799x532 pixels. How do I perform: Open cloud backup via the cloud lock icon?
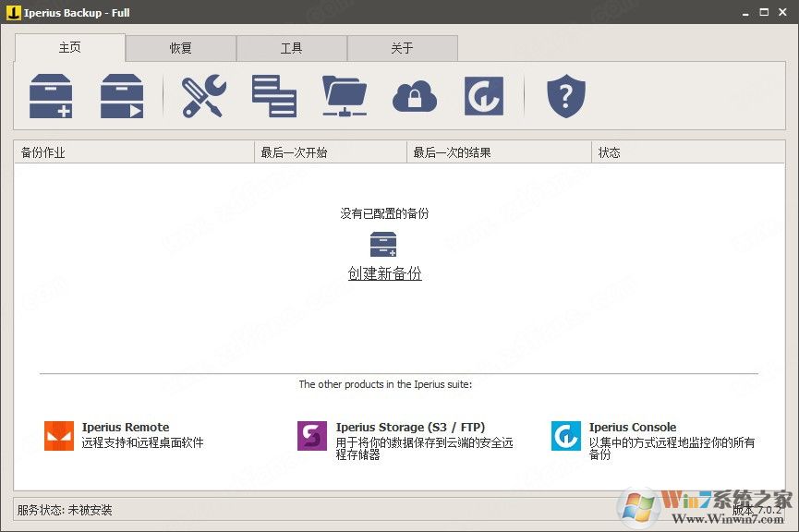pyautogui.click(x=414, y=95)
